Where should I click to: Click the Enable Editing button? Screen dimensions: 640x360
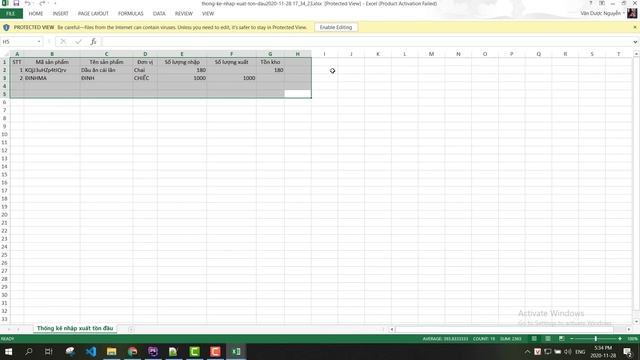click(336, 27)
